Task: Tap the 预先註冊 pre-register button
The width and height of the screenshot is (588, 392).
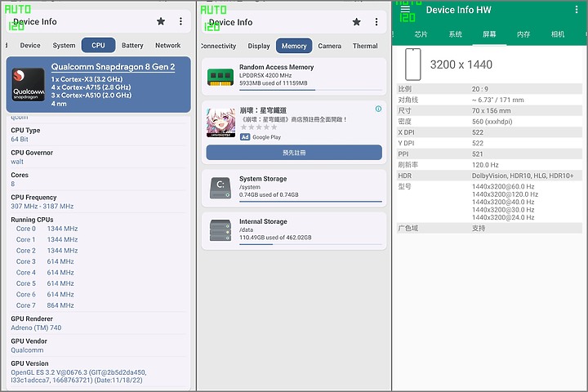Action: [x=294, y=153]
